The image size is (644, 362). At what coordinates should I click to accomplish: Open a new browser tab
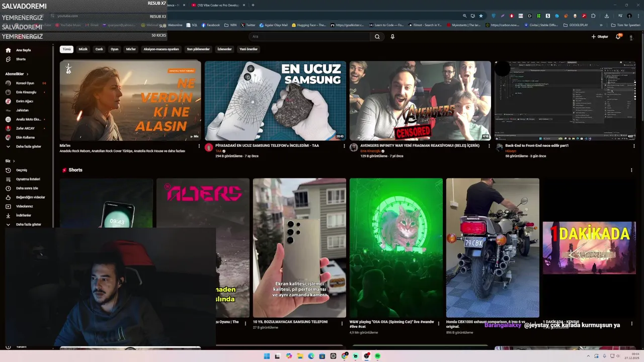[253, 5]
